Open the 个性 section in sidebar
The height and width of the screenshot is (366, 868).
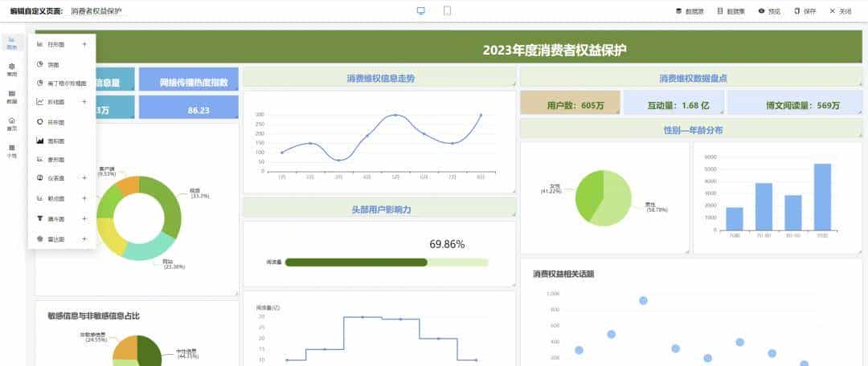coord(11,152)
